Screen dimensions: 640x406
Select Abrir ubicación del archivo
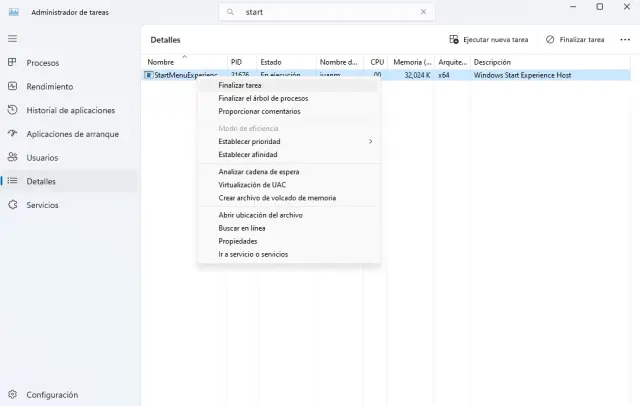pyautogui.click(x=260, y=215)
